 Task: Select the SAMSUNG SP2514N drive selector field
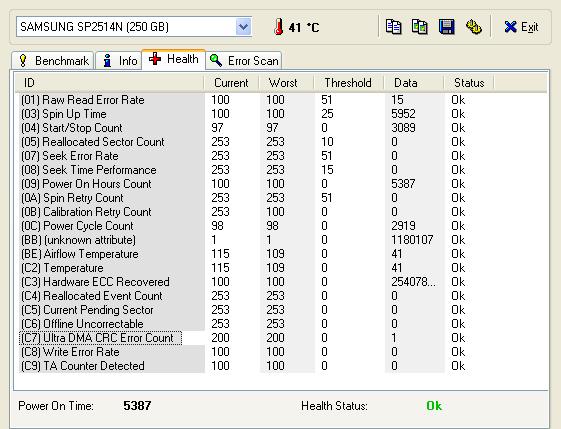tap(134, 27)
